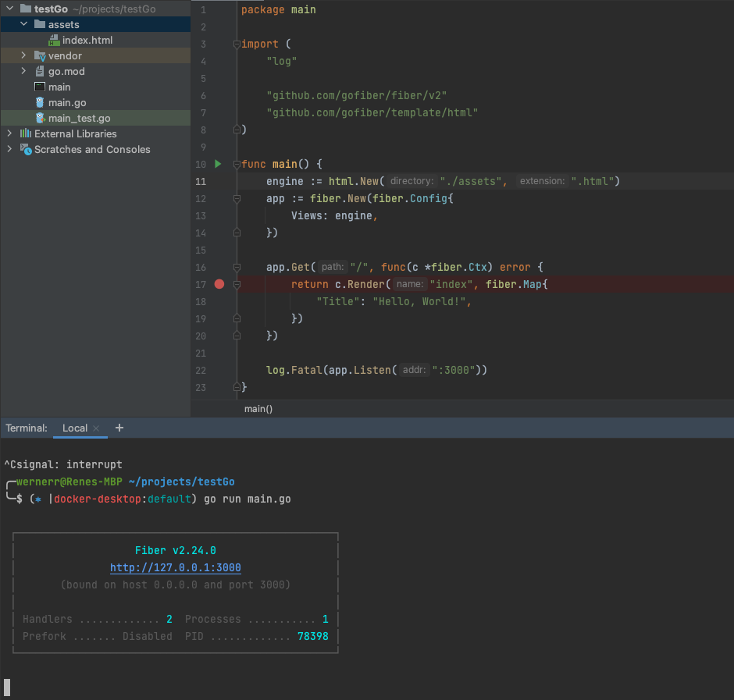This screenshot has width=734, height=700.
Task: Click the test gopher icon beside main_test.go
Action: click(40, 118)
